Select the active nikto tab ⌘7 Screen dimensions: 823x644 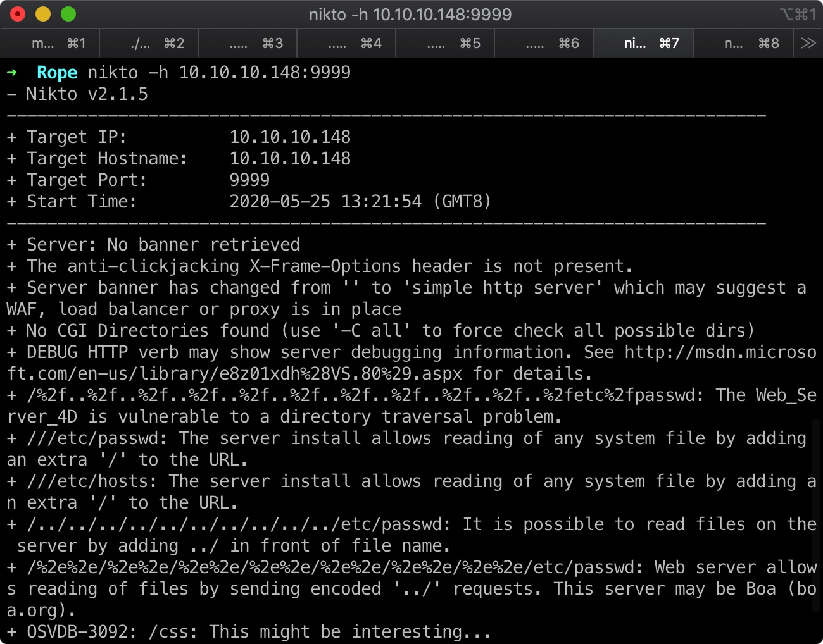(643, 43)
